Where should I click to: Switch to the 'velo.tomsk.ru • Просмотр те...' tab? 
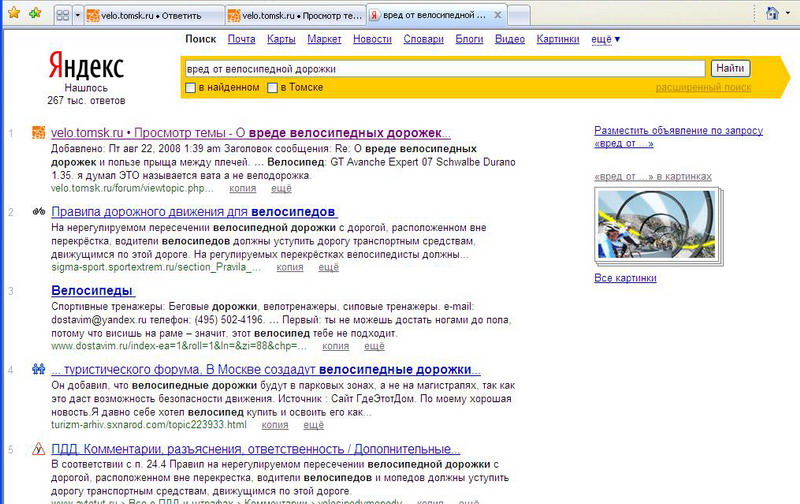coord(295,16)
